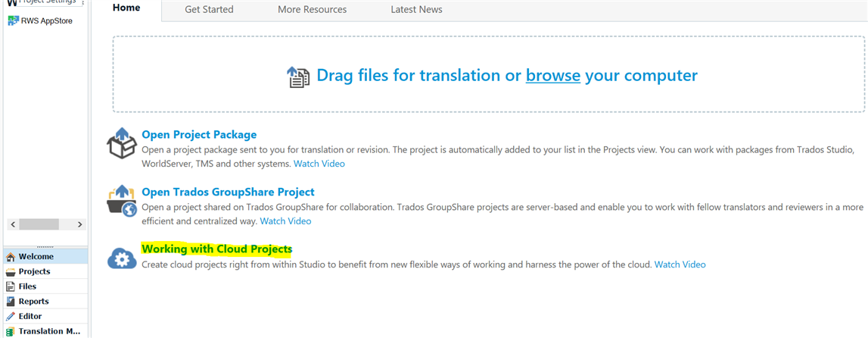Image resolution: width=868 pixels, height=338 pixels.
Task: Open the Latest News tab
Action: 416,9
